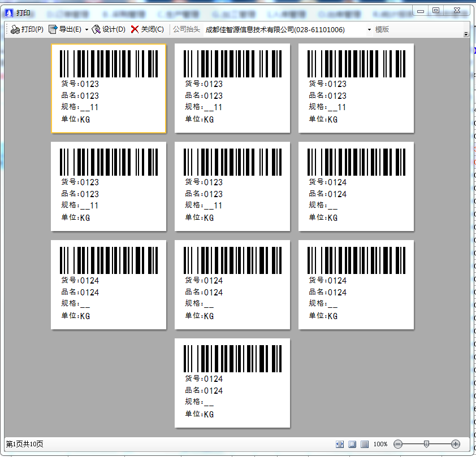
Task: Maximize the print preview window
Action: click(435, 10)
